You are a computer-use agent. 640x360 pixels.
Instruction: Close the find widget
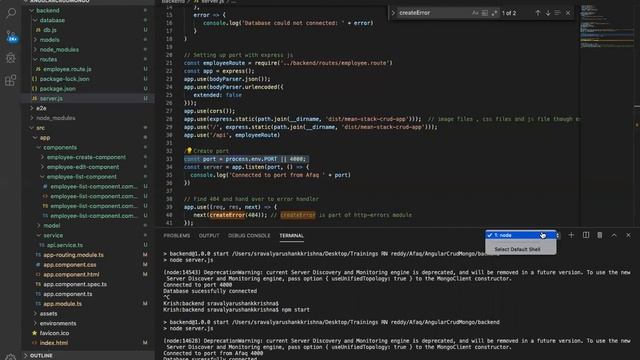(x=568, y=13)
